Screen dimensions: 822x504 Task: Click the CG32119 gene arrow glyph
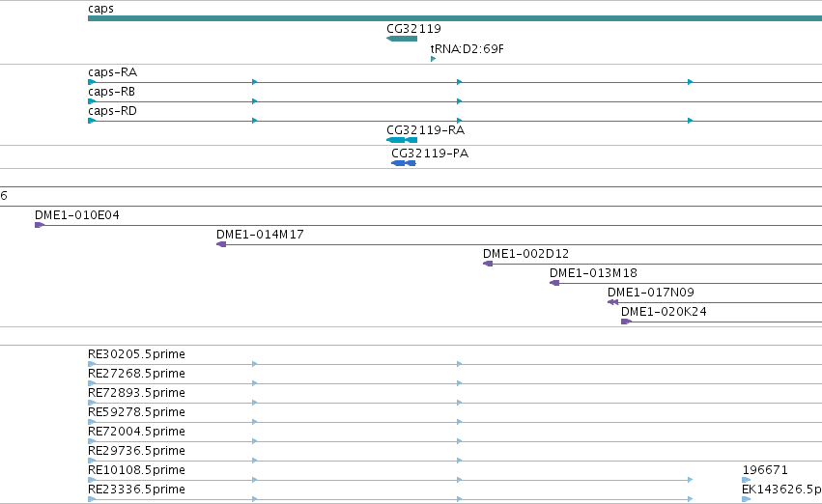(402, 39)
